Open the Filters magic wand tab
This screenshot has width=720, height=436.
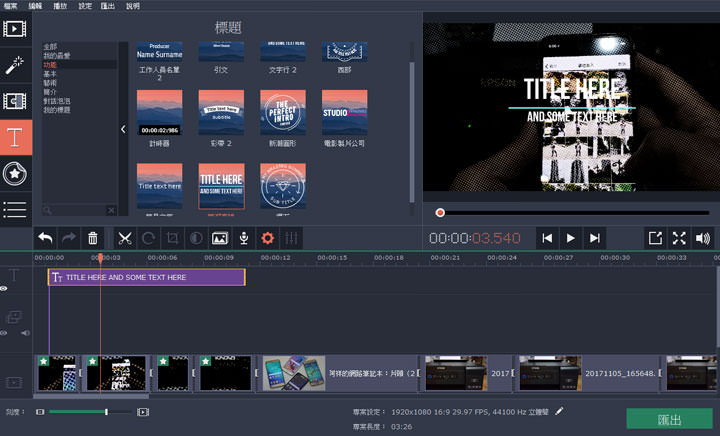[x=15, y=65]
